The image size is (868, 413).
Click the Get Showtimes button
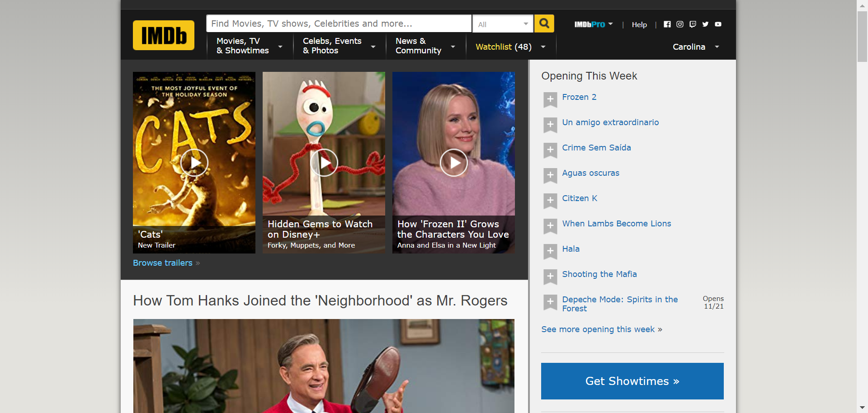pos(632,381)
